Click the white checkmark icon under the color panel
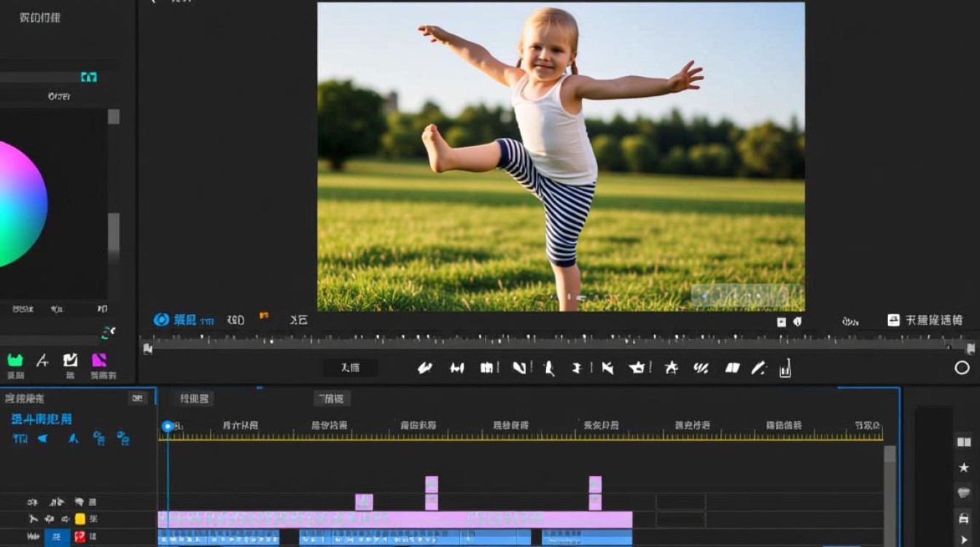 tap(70, 360)
